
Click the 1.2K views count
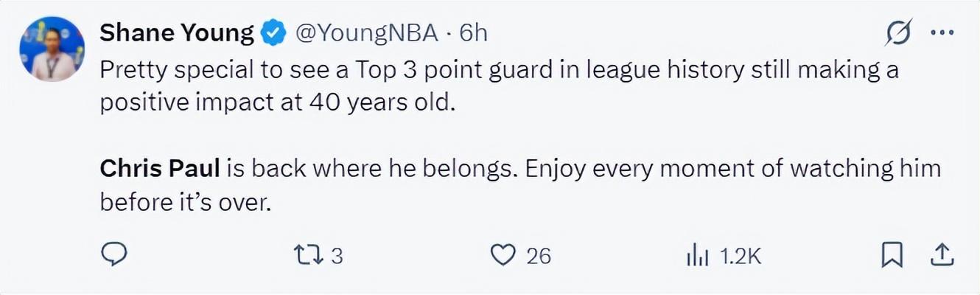[741, 256]
